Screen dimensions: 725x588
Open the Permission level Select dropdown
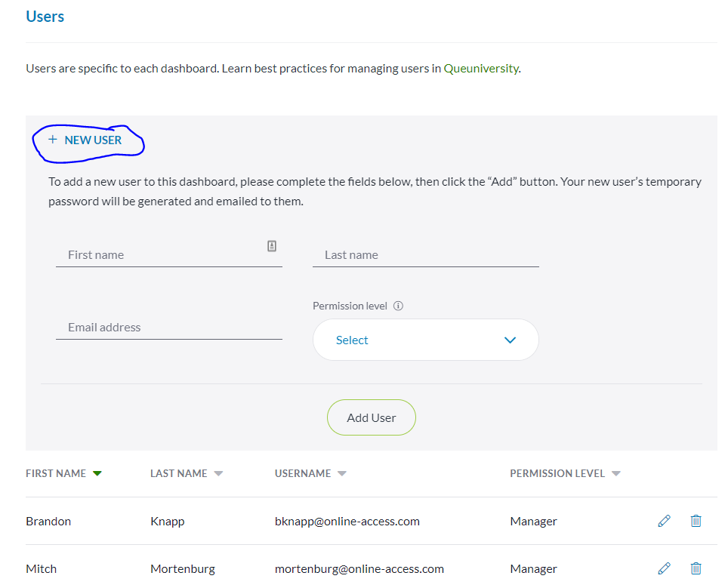(x=425, y=340)
